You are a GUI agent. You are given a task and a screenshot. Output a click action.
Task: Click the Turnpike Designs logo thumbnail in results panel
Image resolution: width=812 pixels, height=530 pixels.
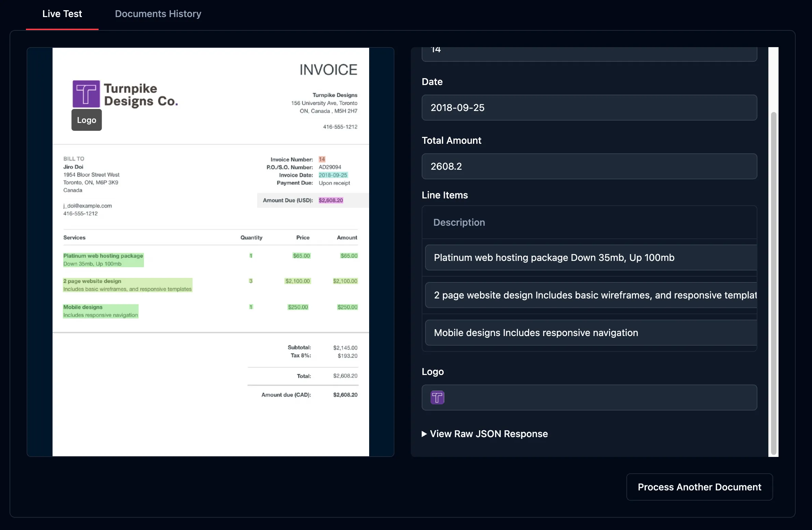click(x=437, y=397)
